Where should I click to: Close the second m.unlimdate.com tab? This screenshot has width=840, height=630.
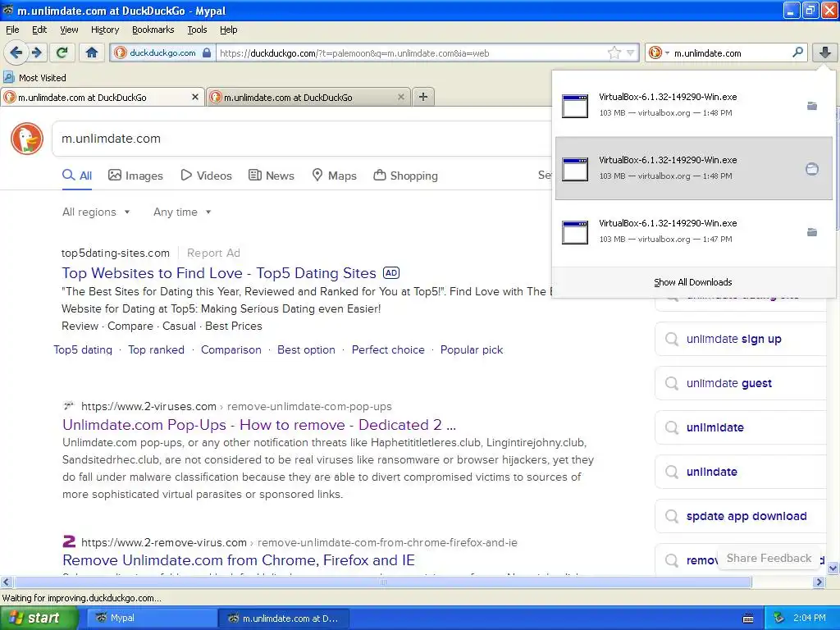(400, 97)
